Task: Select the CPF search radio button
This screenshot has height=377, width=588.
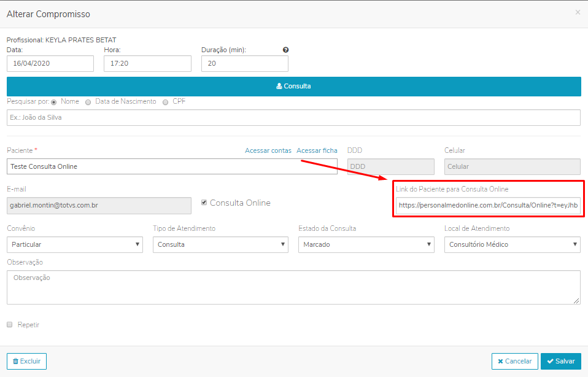Action: coord(165,102)
